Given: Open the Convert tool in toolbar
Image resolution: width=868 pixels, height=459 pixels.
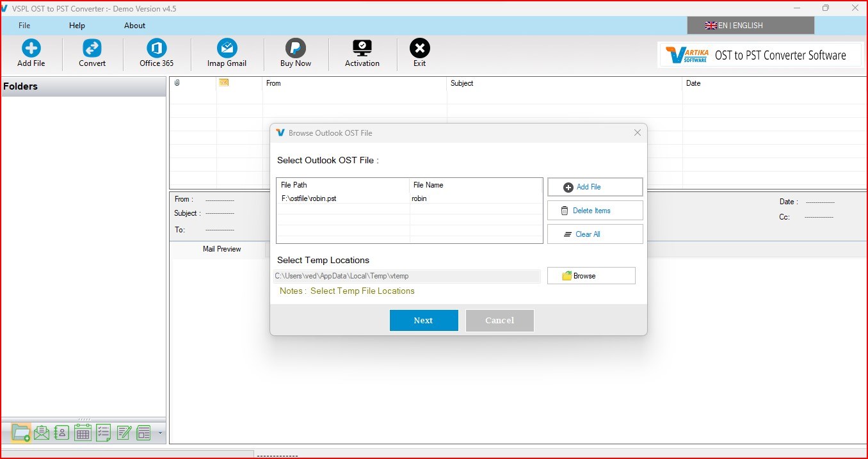Looking at the screenshot, I should (92, 53).
